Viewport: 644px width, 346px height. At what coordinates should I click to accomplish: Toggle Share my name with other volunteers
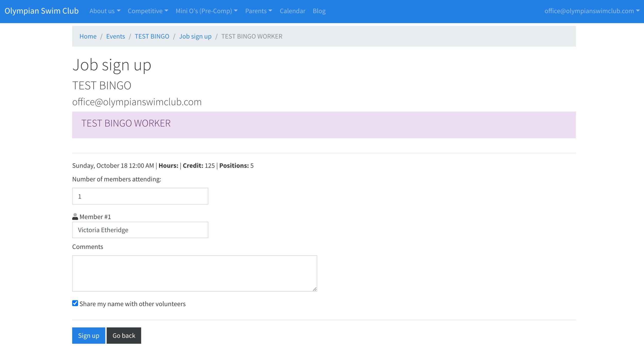[x=75, y=303]
